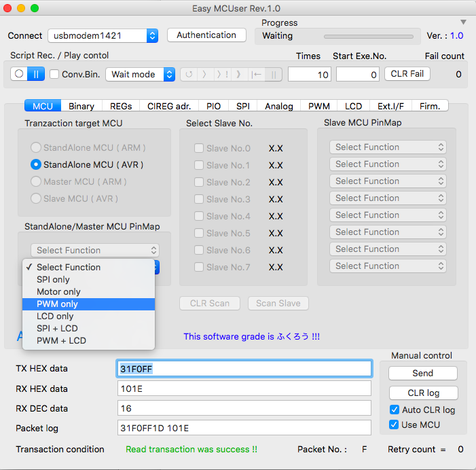Click the CLR Scan button
The image size is (476, 470).
[x=210, y=304]
